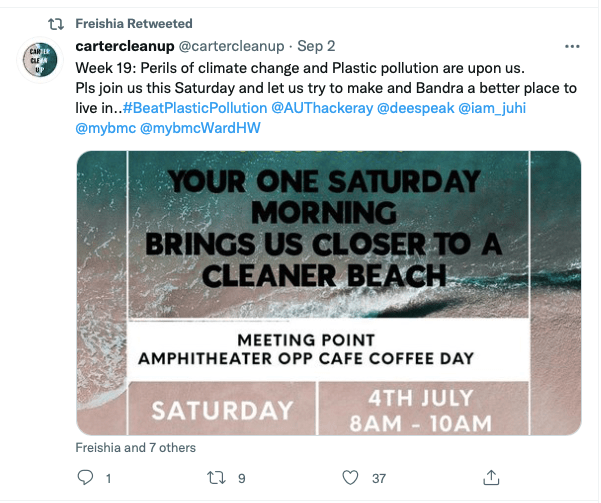Screen dimensions: 601x503
Task: Like the tweet with heart icon
Action: click(x=351, y=478)
